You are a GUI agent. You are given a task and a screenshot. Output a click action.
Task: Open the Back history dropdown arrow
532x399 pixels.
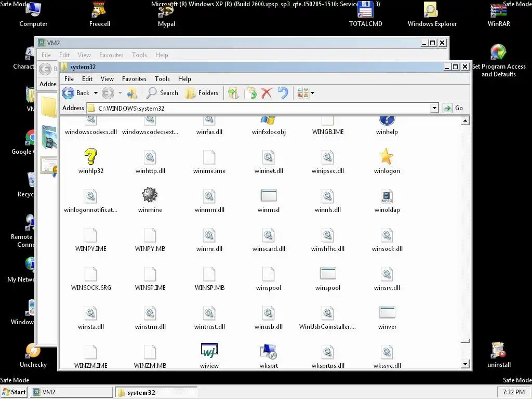(x=96, y=93)
